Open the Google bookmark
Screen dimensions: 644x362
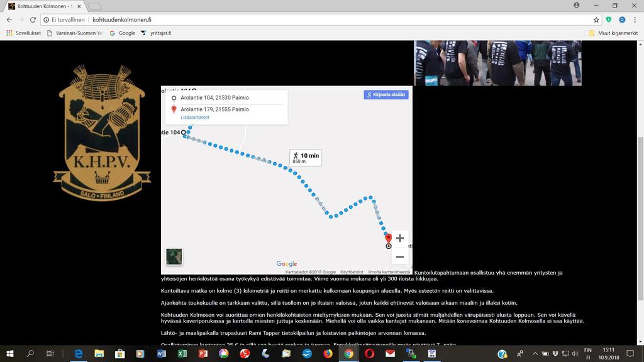123,33
